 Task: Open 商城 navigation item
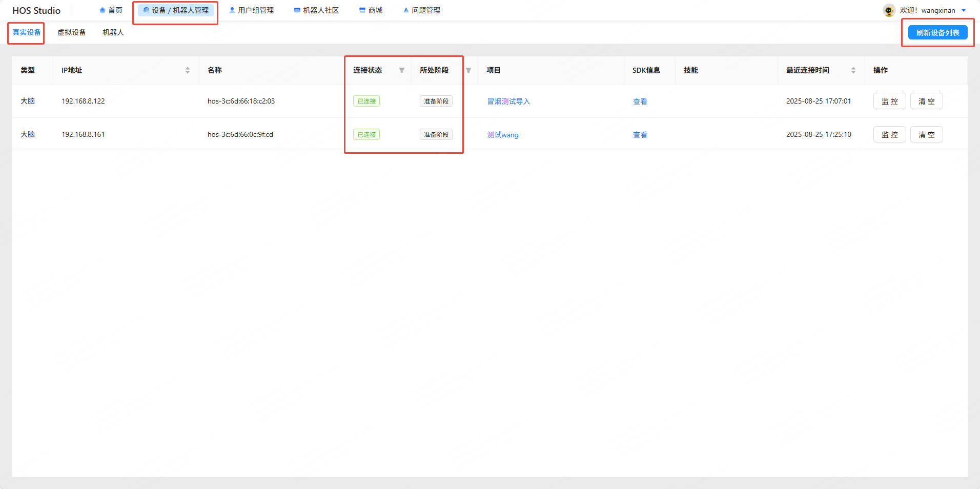371,10
